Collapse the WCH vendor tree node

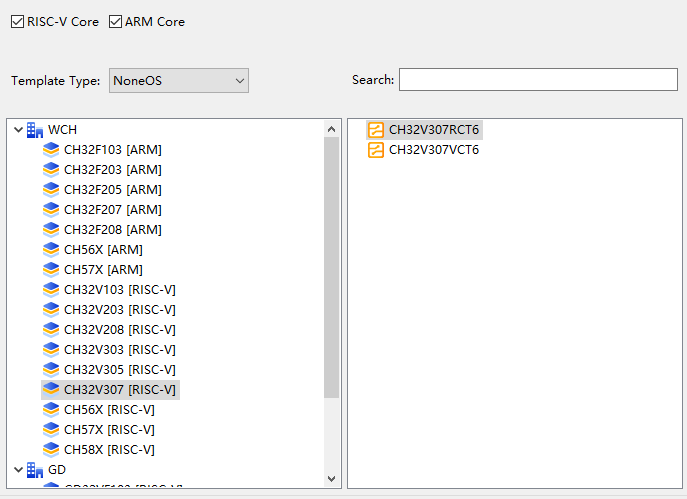click(x=18, y=130)
